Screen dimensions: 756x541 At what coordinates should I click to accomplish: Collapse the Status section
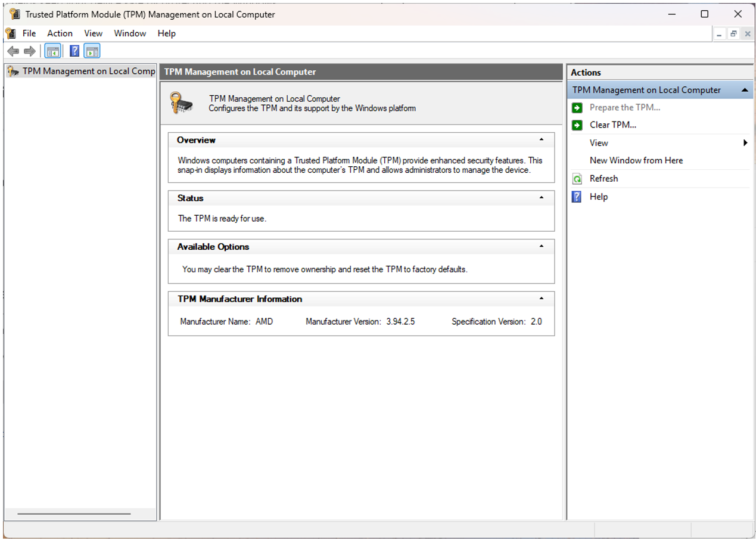[541, 198]
